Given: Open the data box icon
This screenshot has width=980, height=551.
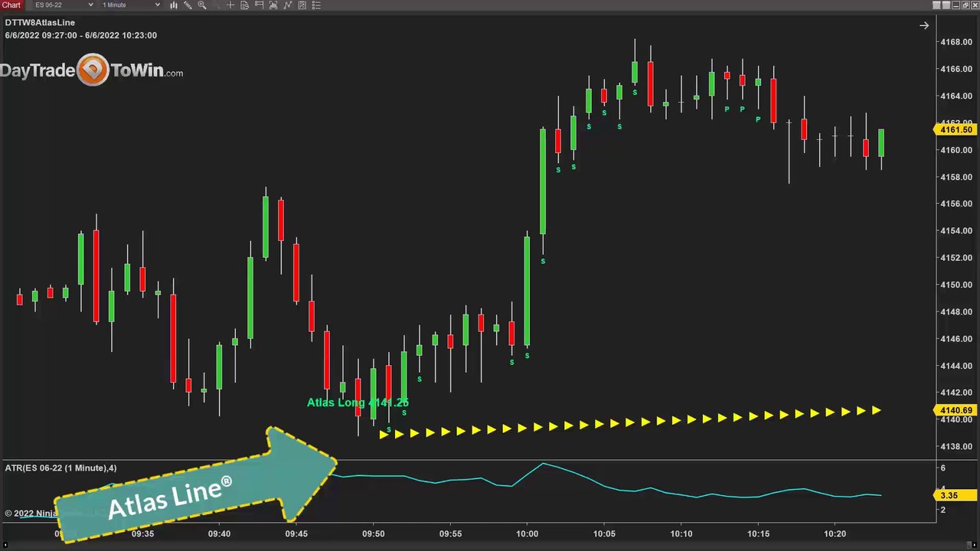Looking at the screenshot, I should pos(244,5).
